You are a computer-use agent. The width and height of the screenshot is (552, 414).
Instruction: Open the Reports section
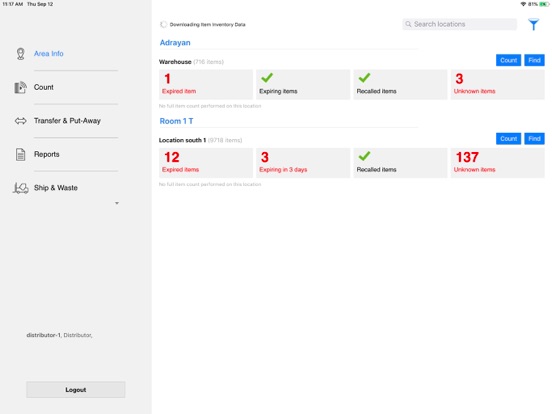(46, 154)
